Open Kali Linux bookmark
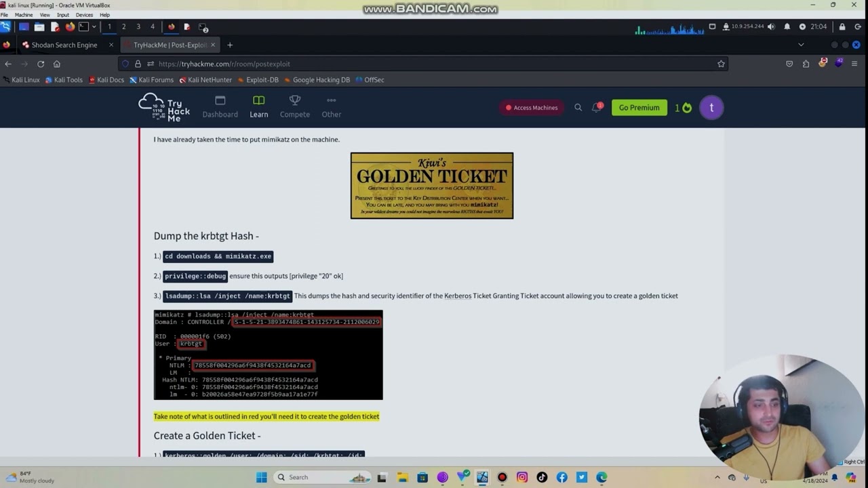This screenshot has height=488, width=868. (20, 80)
